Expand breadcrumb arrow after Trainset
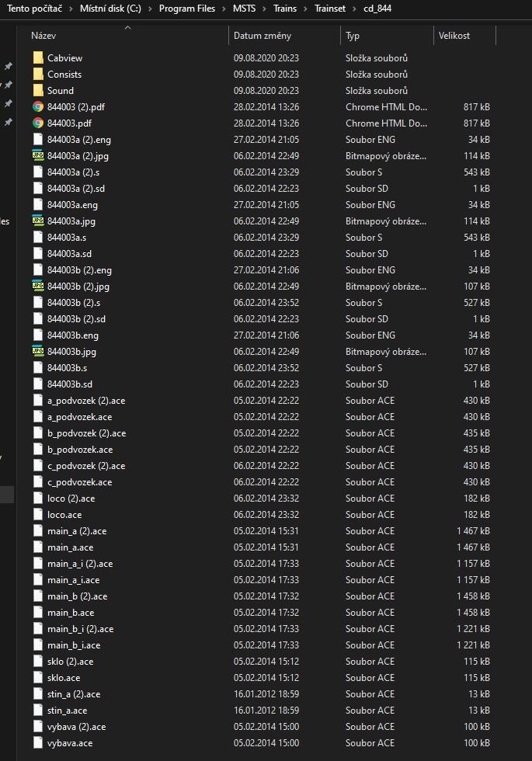This screenshot has height=761, width=532. (x=353, y=9)
